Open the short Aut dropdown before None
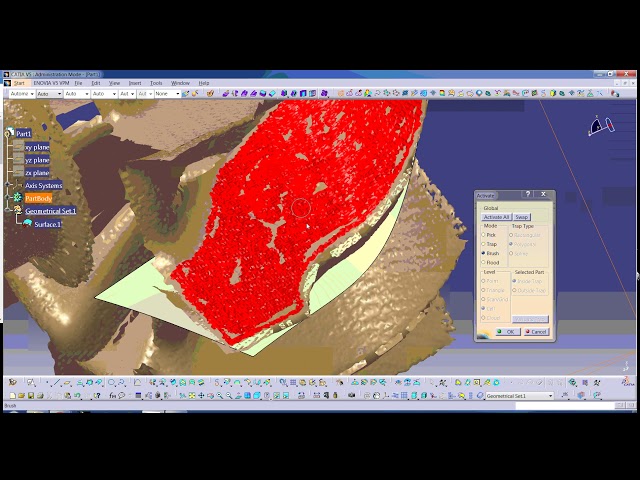Viewport: 640px width, 480px height. point(145,94)
